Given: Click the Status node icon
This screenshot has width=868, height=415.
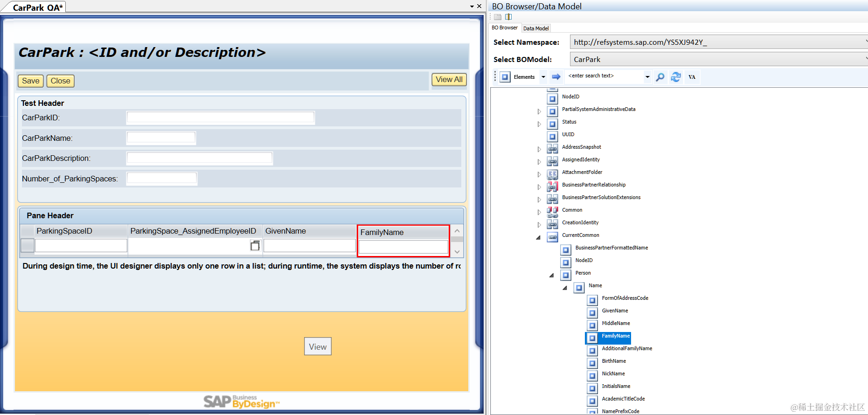Looking at the screenshot, I should (x=553, y=124).
